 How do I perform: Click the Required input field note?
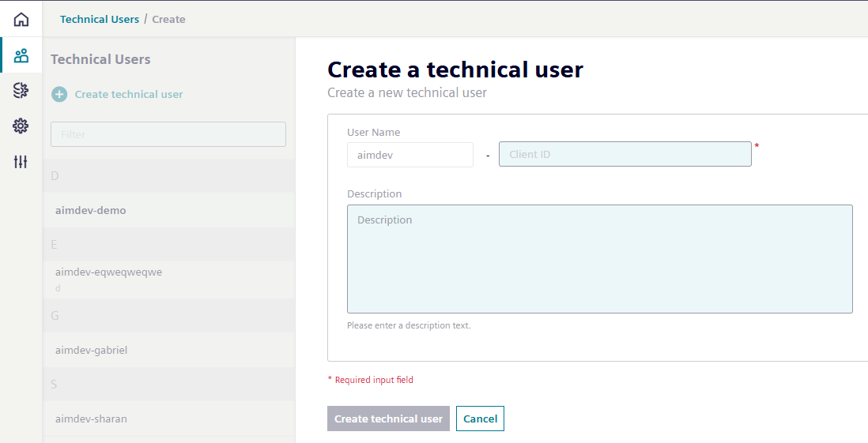(370, 380)
